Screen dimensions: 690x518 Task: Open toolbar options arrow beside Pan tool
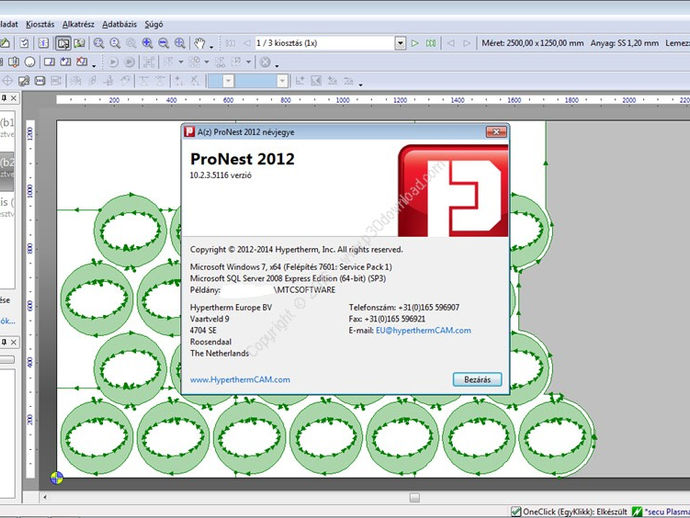coord(212,46)
